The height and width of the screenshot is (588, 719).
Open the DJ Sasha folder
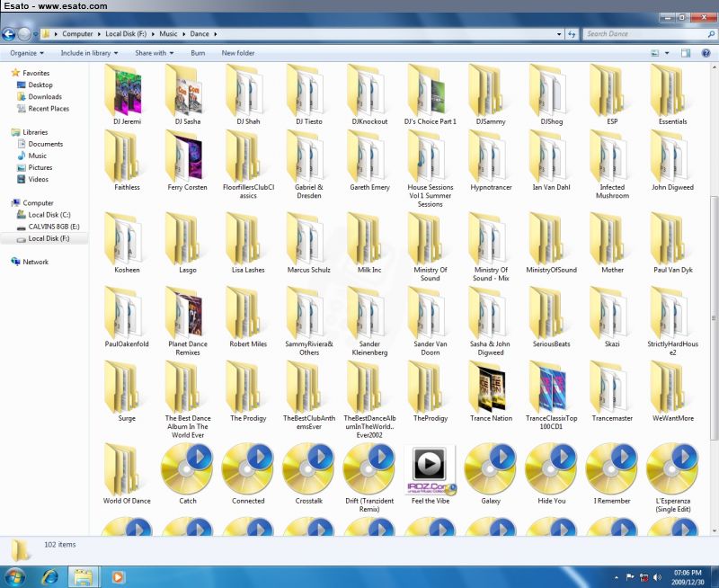click(187, 95)
